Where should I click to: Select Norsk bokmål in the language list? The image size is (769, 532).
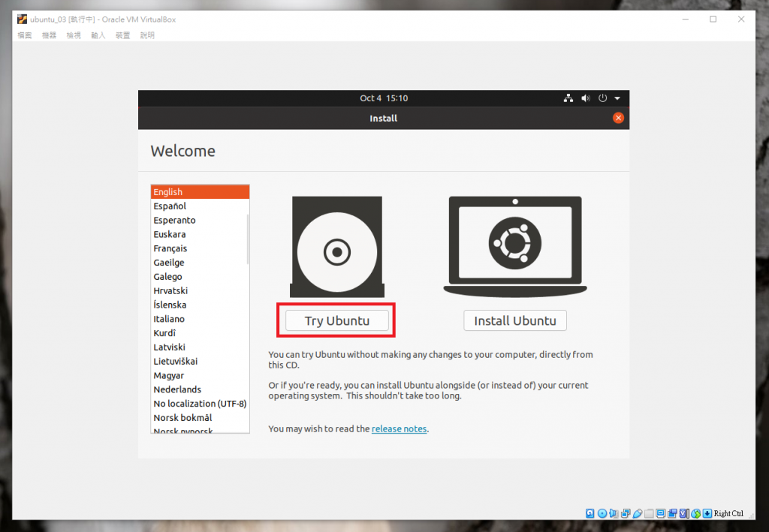200,418
